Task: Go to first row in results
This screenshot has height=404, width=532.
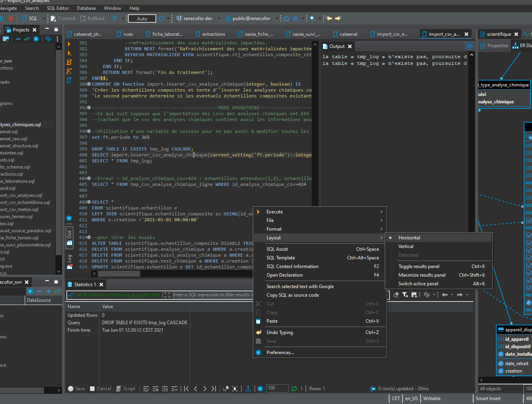Action: [186, 389]
